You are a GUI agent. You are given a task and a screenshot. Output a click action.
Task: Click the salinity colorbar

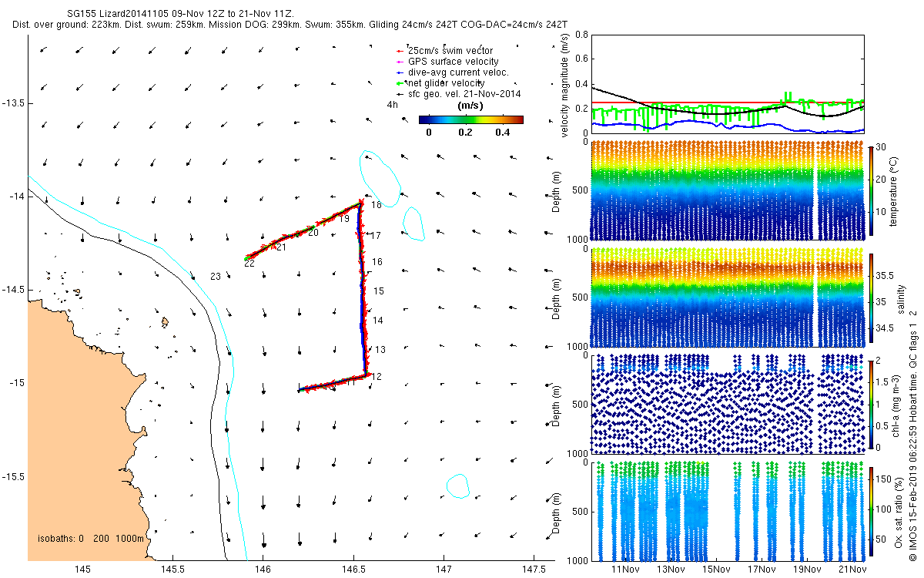tap(872, 301)
